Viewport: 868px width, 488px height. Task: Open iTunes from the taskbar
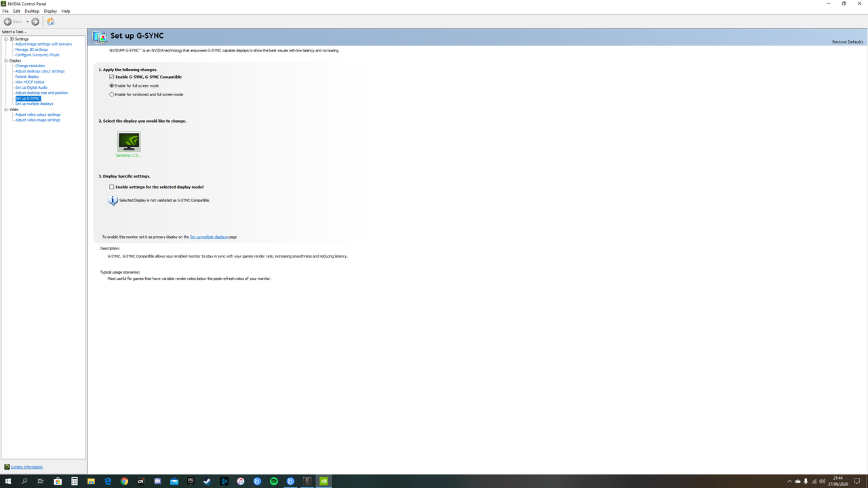pos(241,481)
